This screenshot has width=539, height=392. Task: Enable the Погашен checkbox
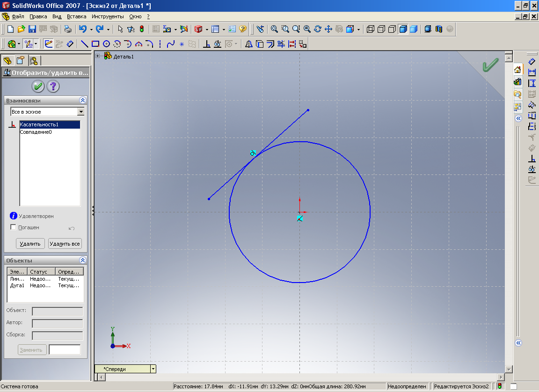tap(13, 227)
